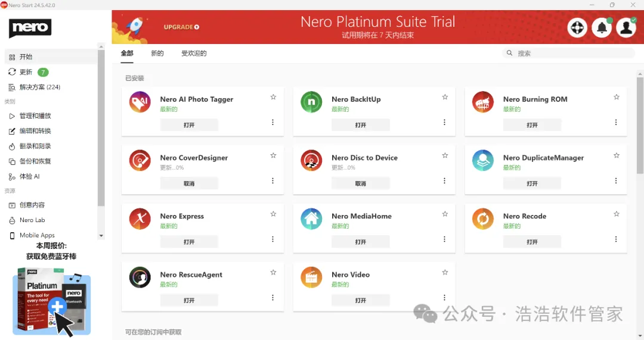This screenshot has height=340, width=644.
Task: Cancel Nero Disc to Device update with 取消
Action: 361,183
